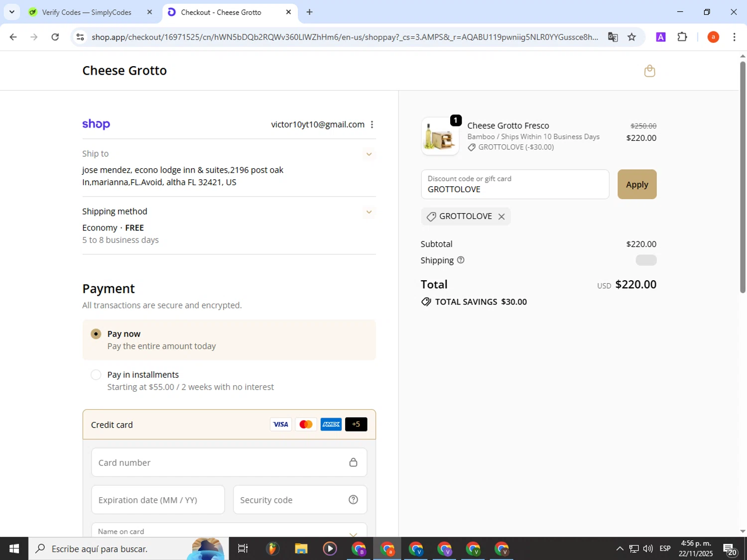The image size is (747, 560).
Task: Click the GROTTOLOVE (-$30.00) line item text
Action: [516, 147]
